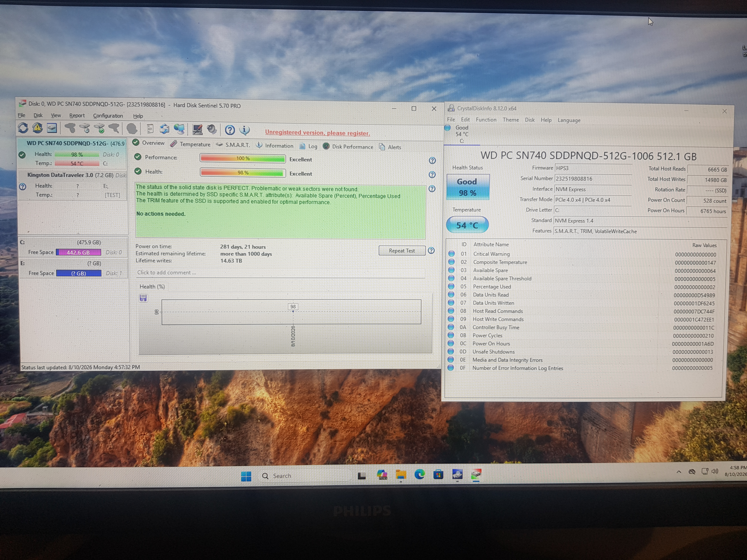The width and height of the screenshot is (747, 560).
Task: Click the 54 °C temperature button in CrystalDiskInfo
Action: [467, 225]
